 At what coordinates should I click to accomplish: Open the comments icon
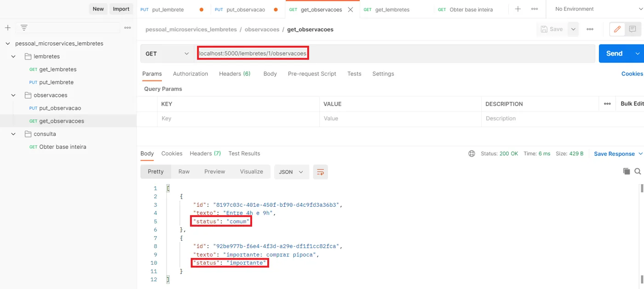coord(632,29)
